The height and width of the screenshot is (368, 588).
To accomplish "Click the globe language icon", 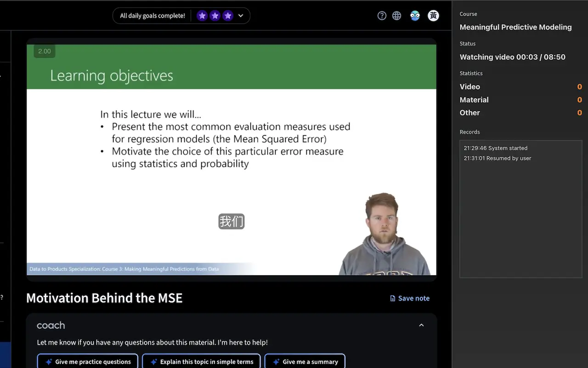I will [x=397, y=16].
